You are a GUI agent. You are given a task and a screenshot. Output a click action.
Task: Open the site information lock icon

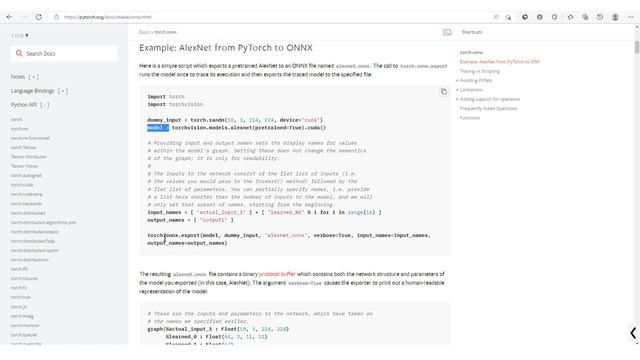click(x=56, y=17)
